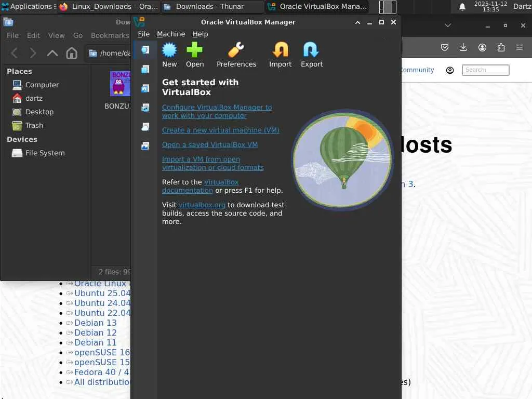Click 'Open a saved VirtualBox VM' link
Viewport: 532px width, 399px height.
tap(210, 145)
